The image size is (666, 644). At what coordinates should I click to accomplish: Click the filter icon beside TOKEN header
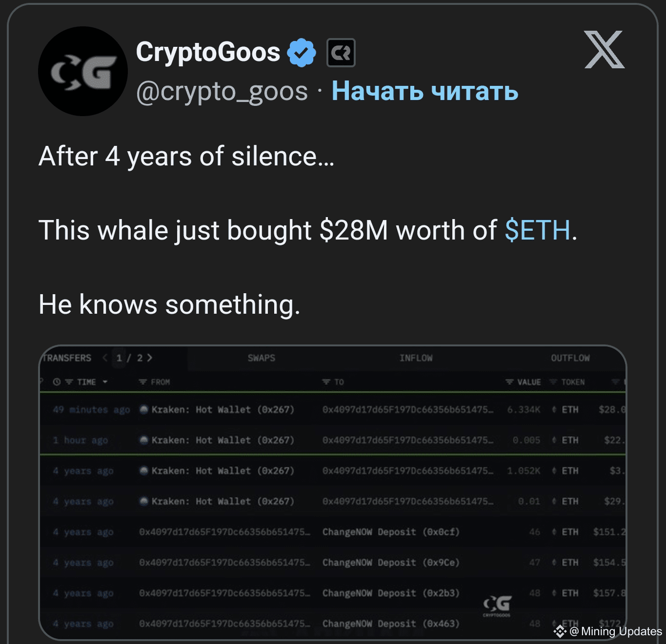click(x=554, y=382)
